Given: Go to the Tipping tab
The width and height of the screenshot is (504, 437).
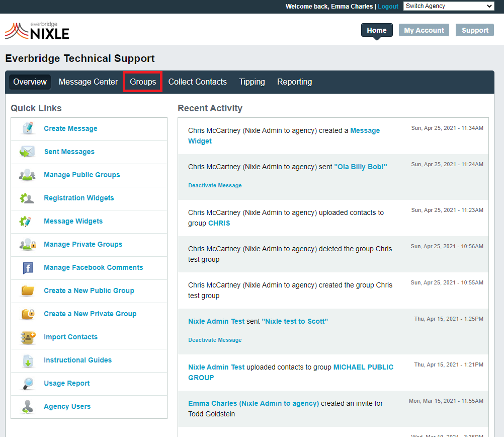Looking at the screenshot, I should (251, 82).
